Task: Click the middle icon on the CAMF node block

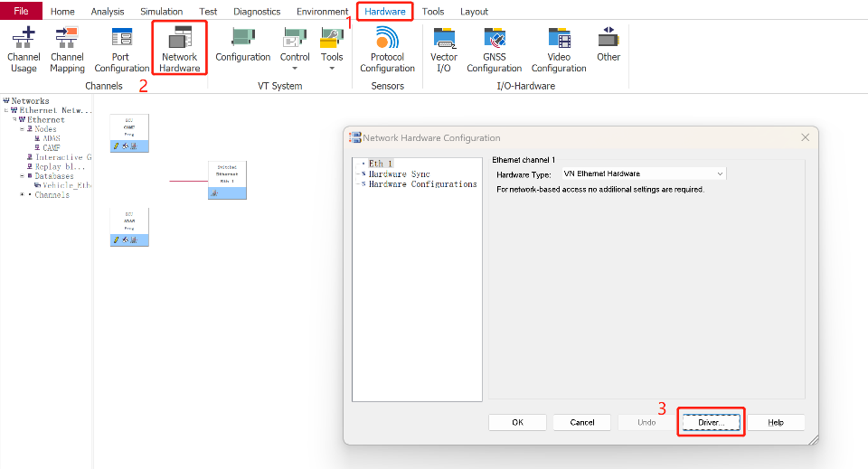Action: 125,146
